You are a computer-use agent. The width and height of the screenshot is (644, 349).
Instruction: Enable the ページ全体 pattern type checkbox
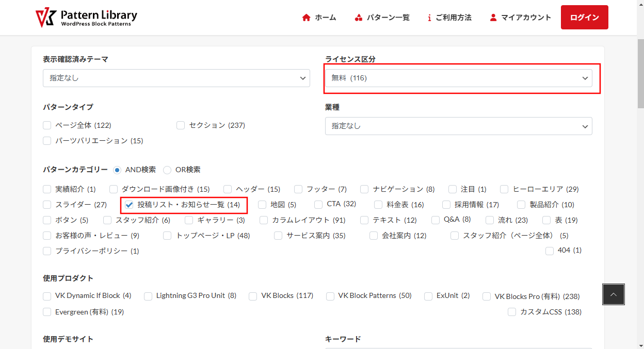(47, 125)
